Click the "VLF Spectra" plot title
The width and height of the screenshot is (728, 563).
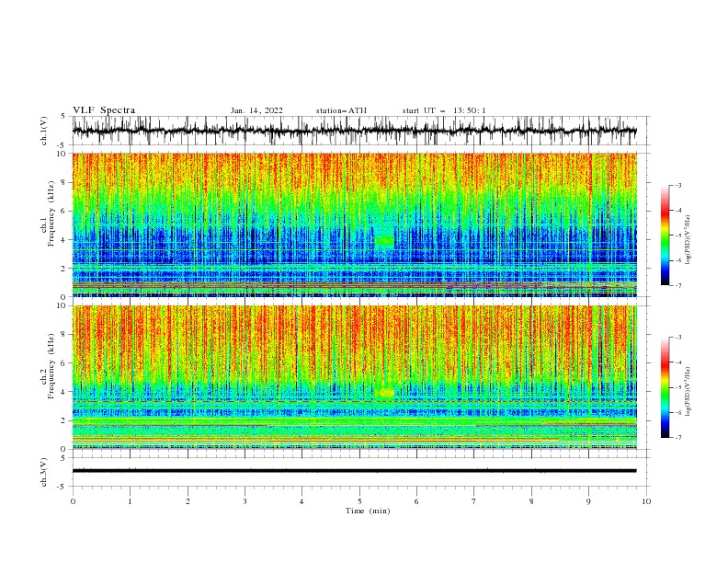pyautogui.click(x=104, y=110)
